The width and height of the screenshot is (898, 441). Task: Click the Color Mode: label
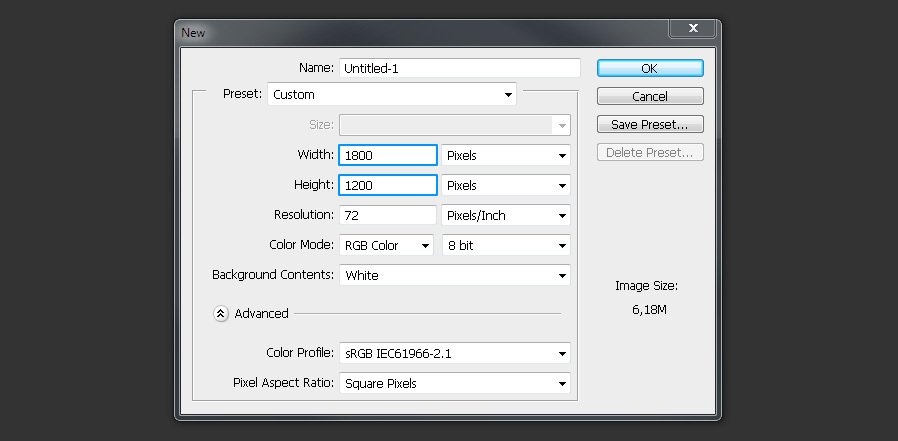pyautogui.click(x=301, y=245)
